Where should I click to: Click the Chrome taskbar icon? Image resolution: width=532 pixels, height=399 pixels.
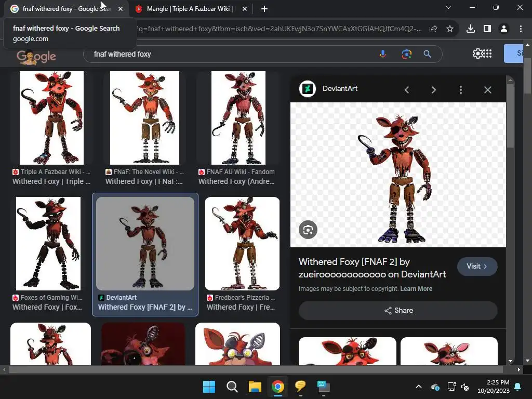pos(277,387)
